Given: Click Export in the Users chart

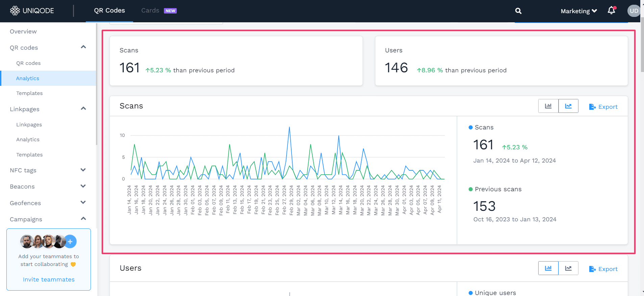Looking at the screenshot, I should [x=603, y=269].
